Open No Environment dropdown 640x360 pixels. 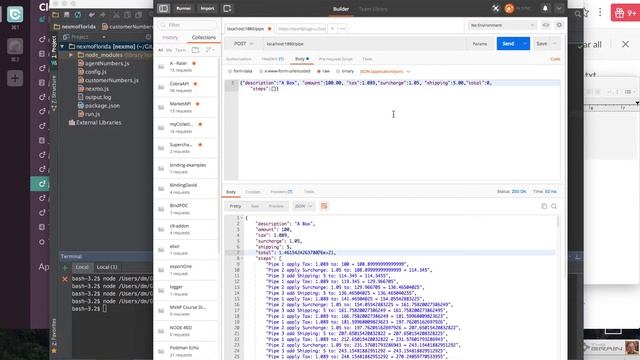click(502, 25)
